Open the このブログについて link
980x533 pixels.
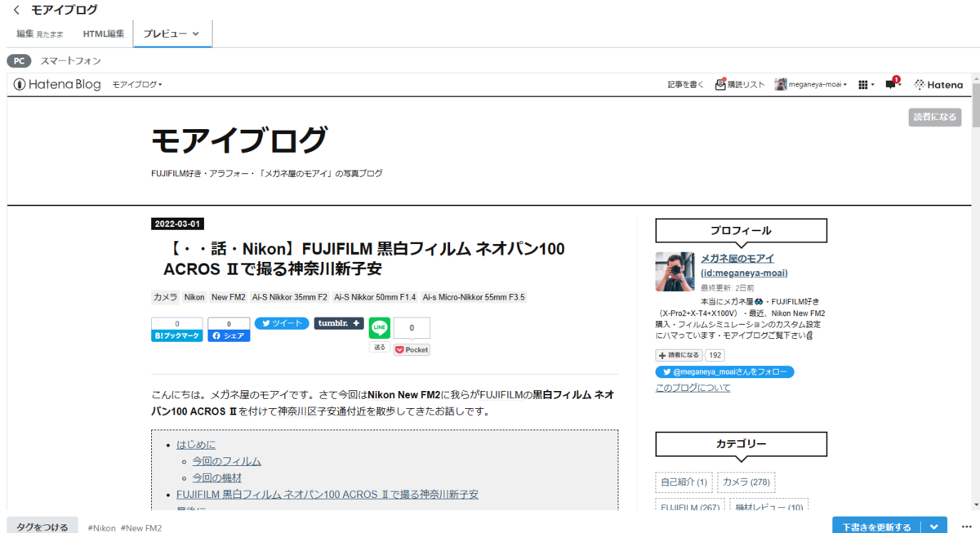tap(693, 388)
